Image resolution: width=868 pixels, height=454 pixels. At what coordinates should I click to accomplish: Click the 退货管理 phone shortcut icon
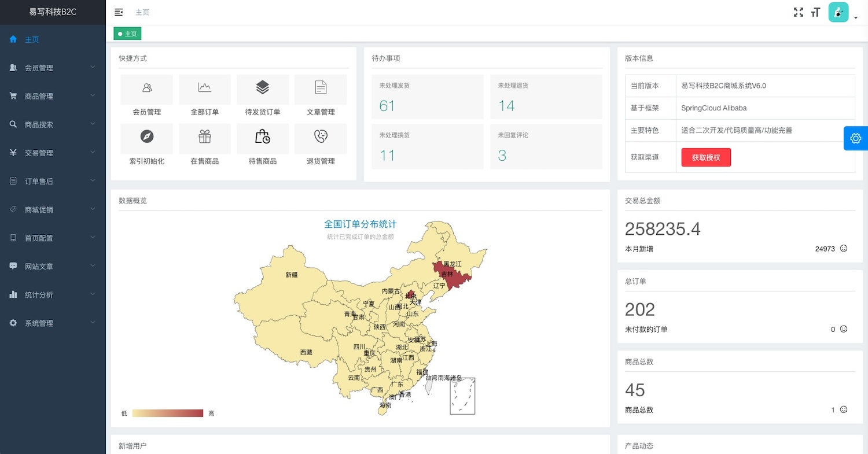[321, 137]
